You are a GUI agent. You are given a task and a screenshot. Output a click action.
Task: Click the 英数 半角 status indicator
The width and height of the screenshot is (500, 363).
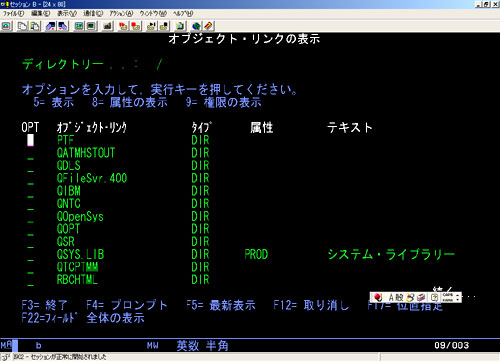tap(202, 346)
